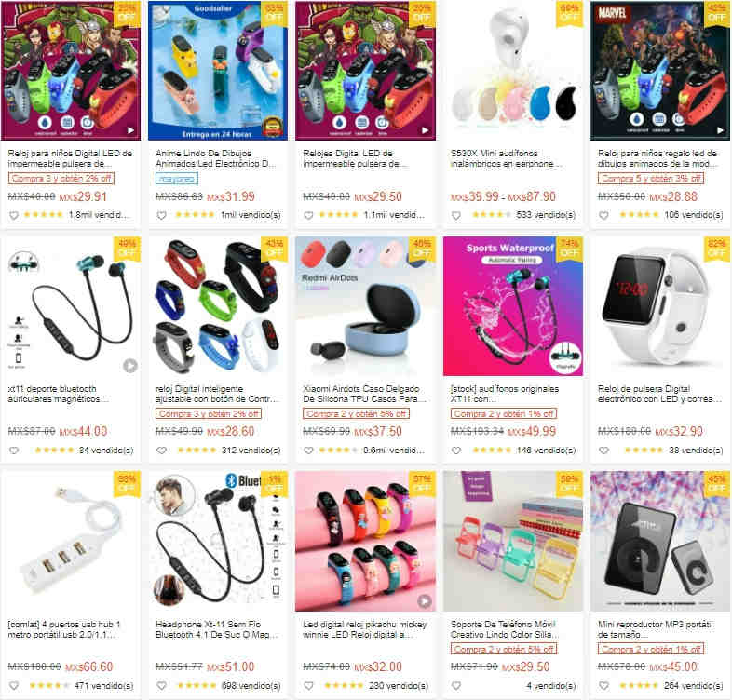Favorite the Reloj para niños Digital LED product

(14, 215)
